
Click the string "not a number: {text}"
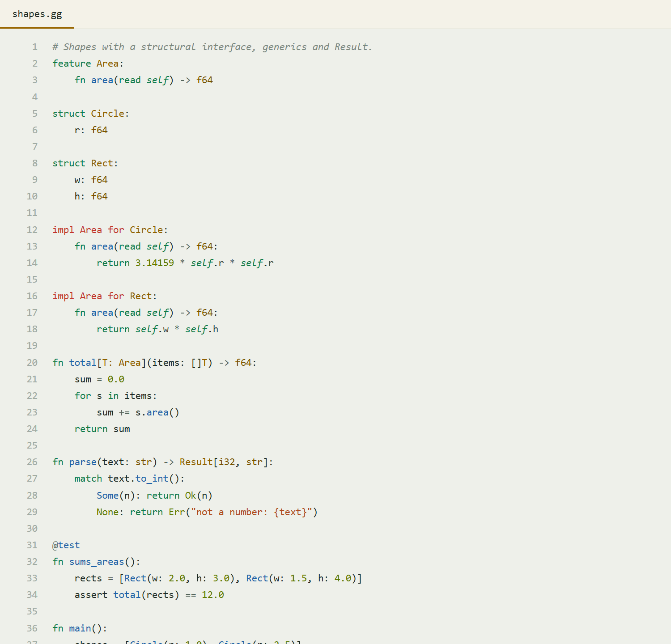click(x=251, y=512)
